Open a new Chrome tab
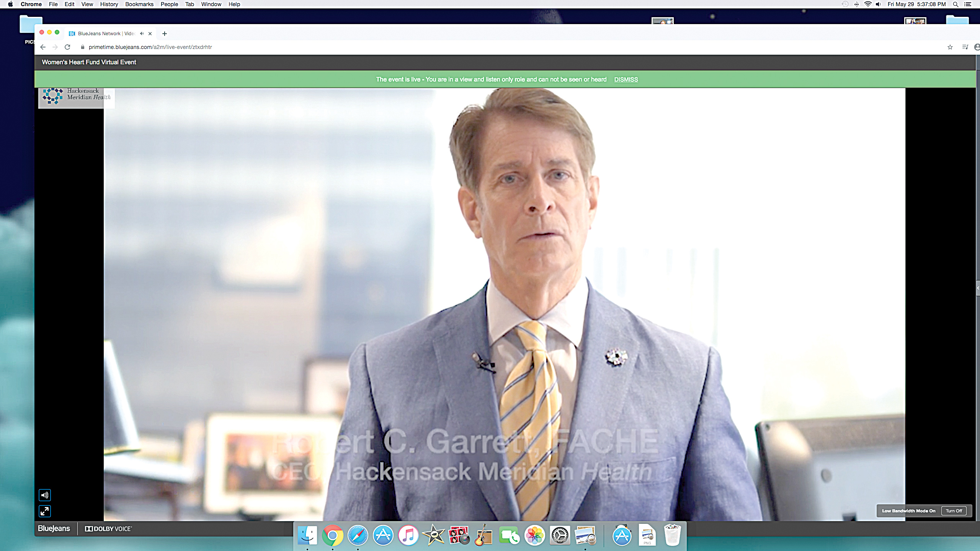This screenshot has height=551, width=980. coord(165,34)
